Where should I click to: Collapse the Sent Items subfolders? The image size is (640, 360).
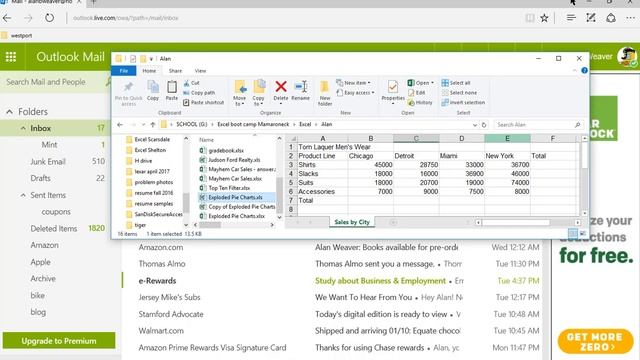(23, 195)
